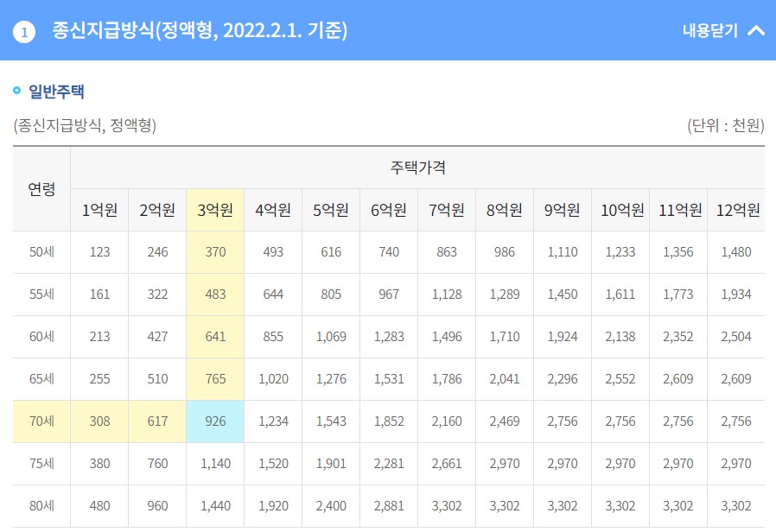Click cell 1,920 in the 80세 row
776x532 pixels.
coord(273,506)
